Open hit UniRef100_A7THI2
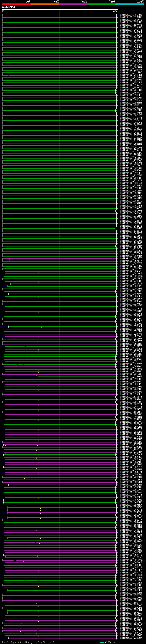The image size is (146, 644). click(131, 309)
